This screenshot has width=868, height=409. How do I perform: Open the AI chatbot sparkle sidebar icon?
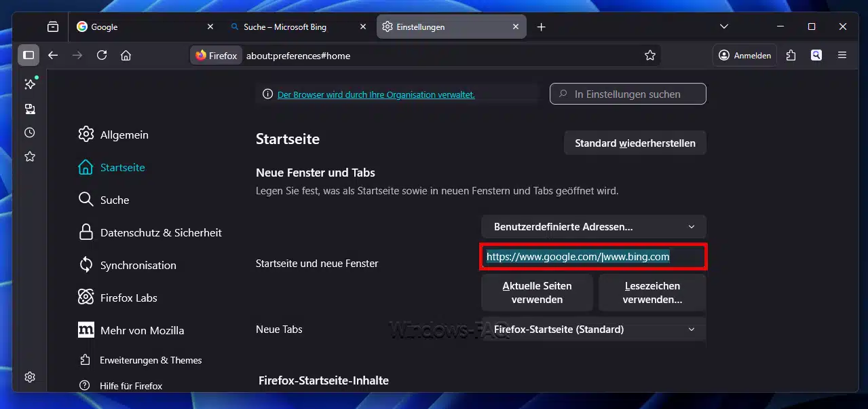(30, 84)
